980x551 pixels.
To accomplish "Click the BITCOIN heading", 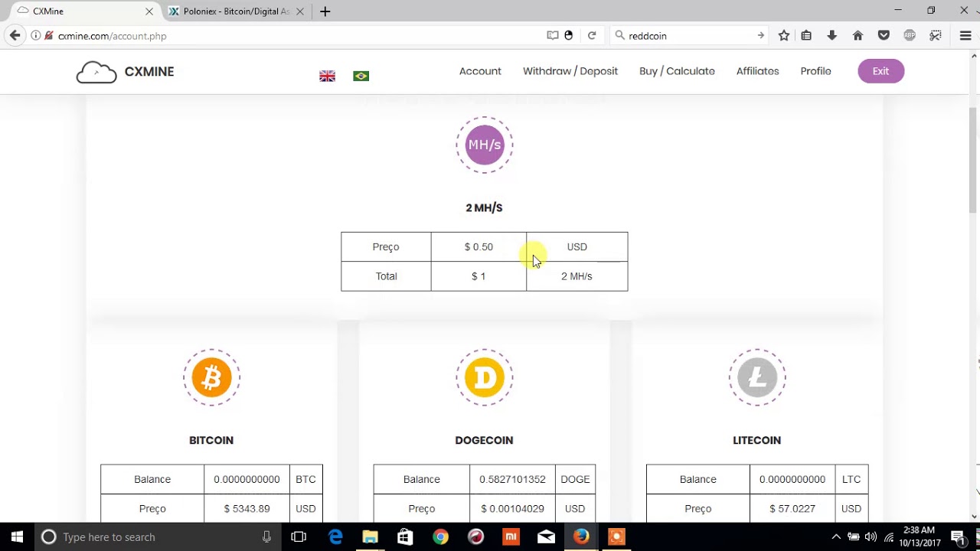I will tap(211, 440).
